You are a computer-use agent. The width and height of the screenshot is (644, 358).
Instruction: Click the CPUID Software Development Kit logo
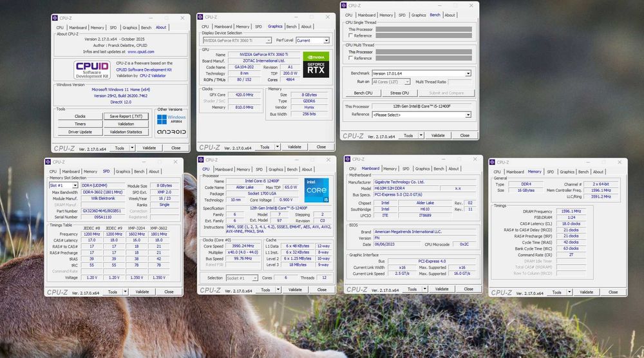pyautogui.click(x=92, y=70)
